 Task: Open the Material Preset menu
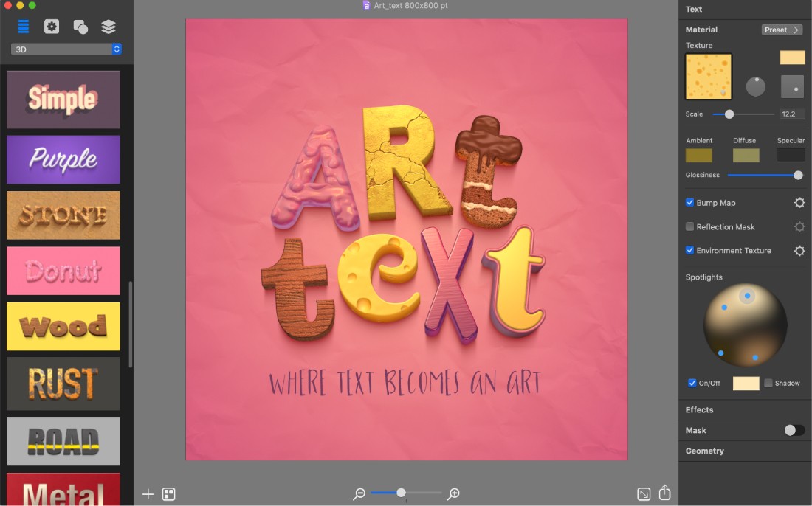[782, 30]
